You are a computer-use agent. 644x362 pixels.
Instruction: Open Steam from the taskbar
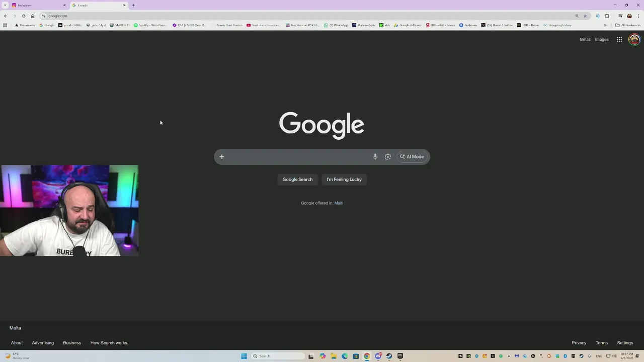(x=389, y=356)
